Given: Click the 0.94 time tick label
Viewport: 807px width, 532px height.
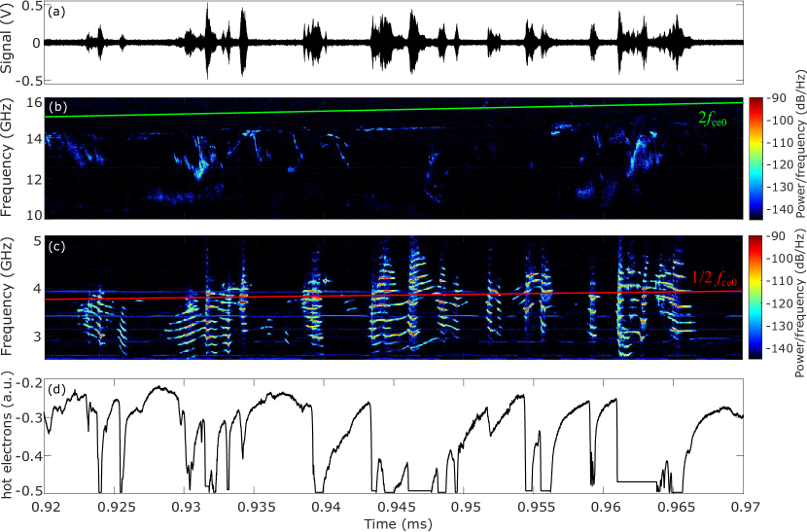Looking at the screenshot, I should (325, 508).
